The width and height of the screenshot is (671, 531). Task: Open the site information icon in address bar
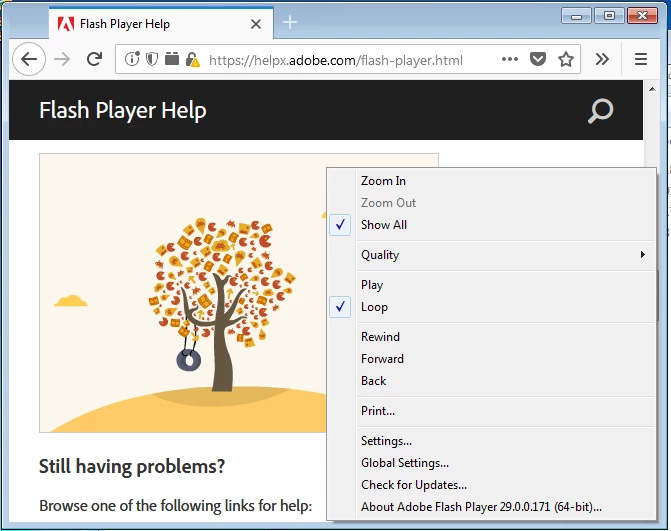(x=132, y=59)
